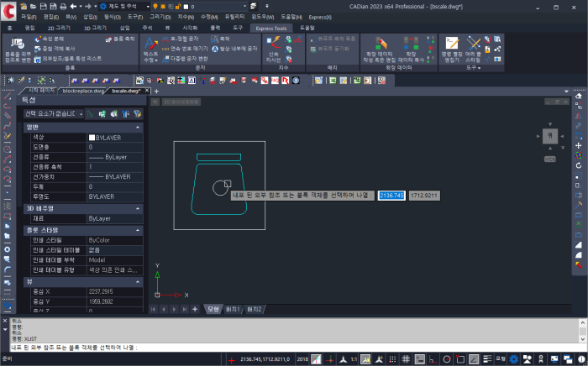Open the document tabs list dropdown arrow
The image size is (588, 366).
coord(566,91)
